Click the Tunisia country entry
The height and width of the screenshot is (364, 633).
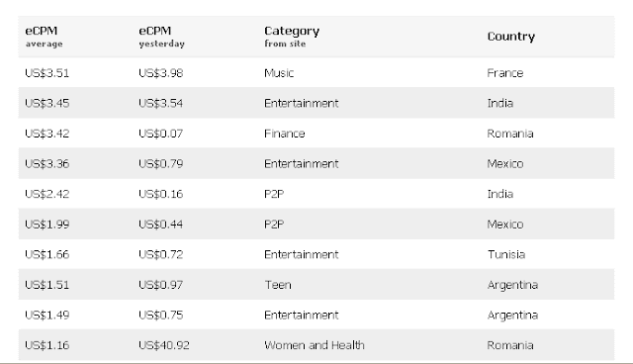tap(506, 254)
